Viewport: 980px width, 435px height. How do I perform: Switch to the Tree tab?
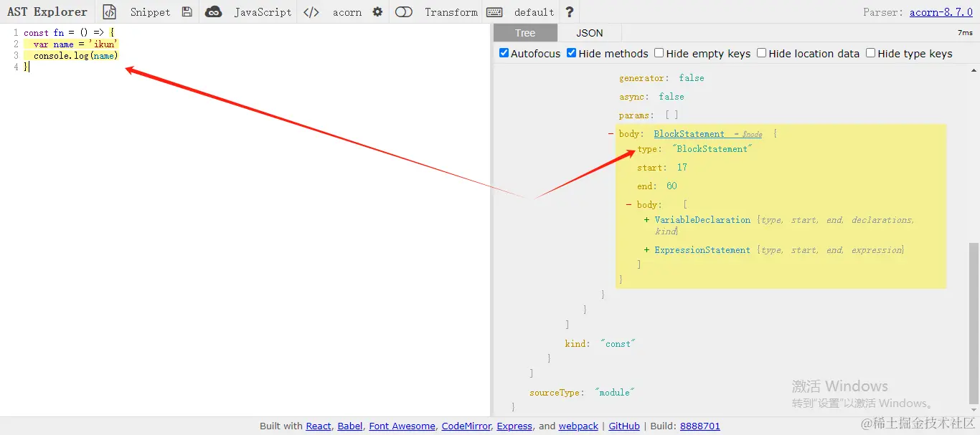click(x=525, y=33)
